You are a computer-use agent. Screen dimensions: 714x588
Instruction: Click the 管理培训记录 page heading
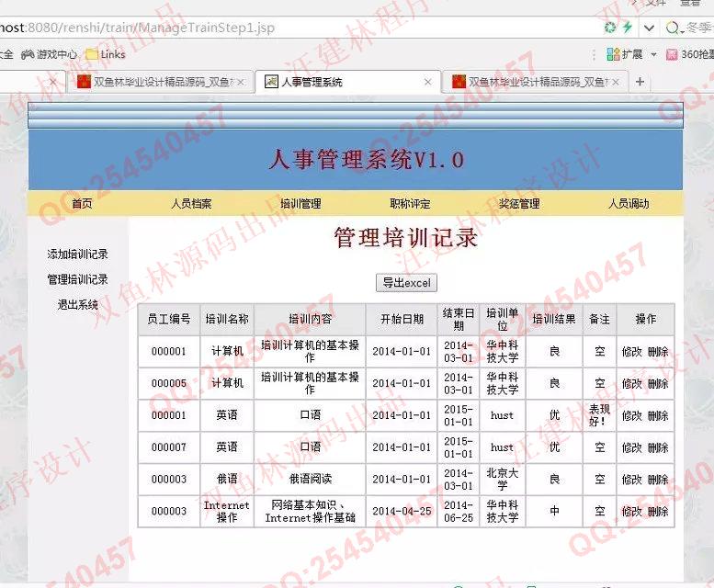pyautogui.click(x=406, y=238)
